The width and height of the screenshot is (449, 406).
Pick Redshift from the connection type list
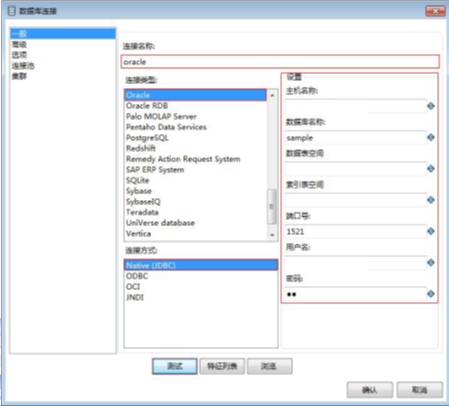pyautogui.click(x=195, y=148)
